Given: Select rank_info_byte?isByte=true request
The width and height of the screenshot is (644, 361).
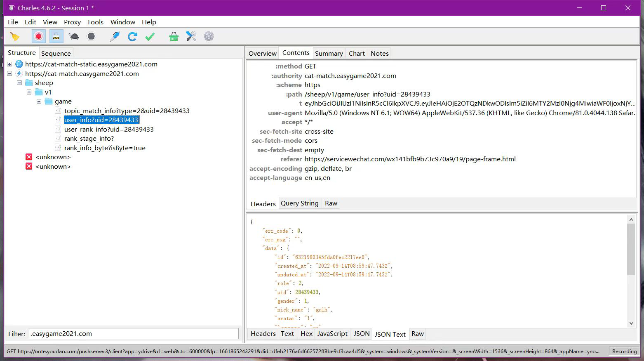Looking at the screenshot, I should tap(105, 148).
